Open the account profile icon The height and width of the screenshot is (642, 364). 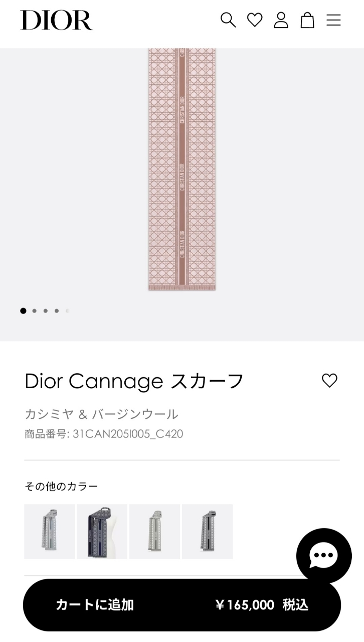click(x=281, y=20)
